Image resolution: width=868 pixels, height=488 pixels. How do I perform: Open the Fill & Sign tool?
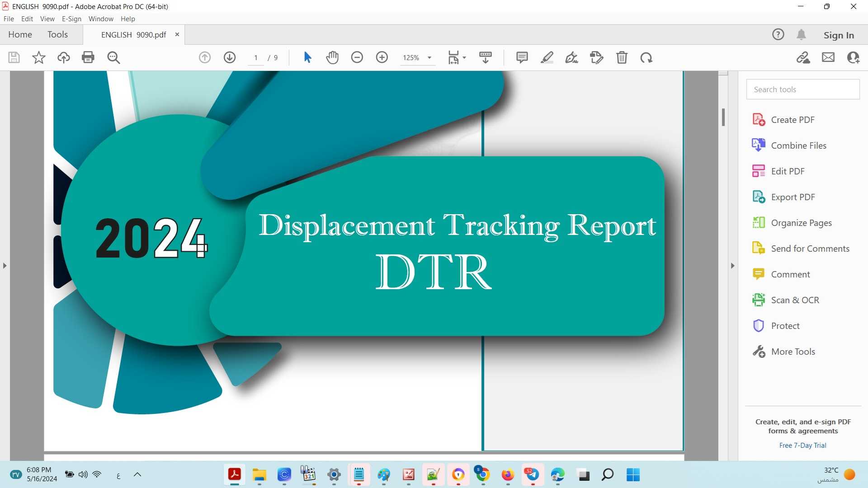[x=571, y=57]
